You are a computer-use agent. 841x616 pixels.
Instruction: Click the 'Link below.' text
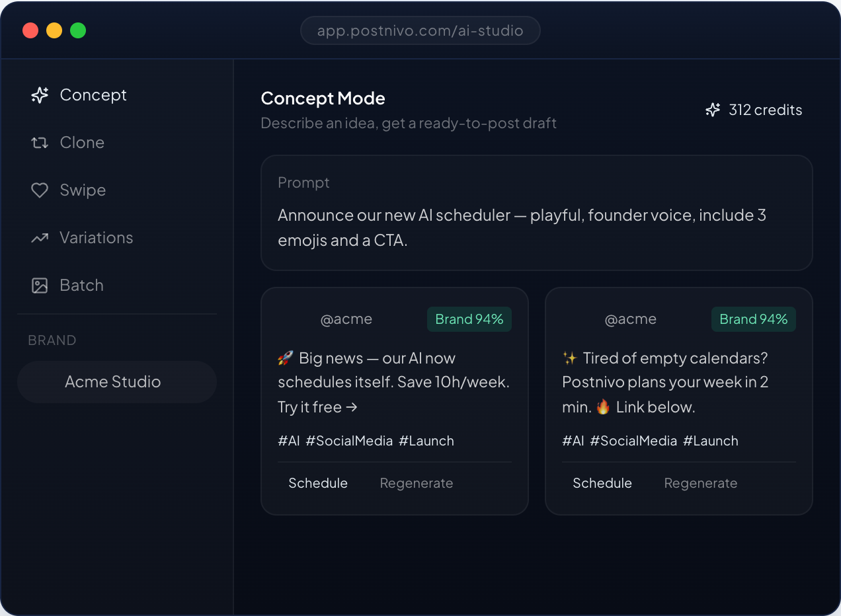click(x=655, y=407)
